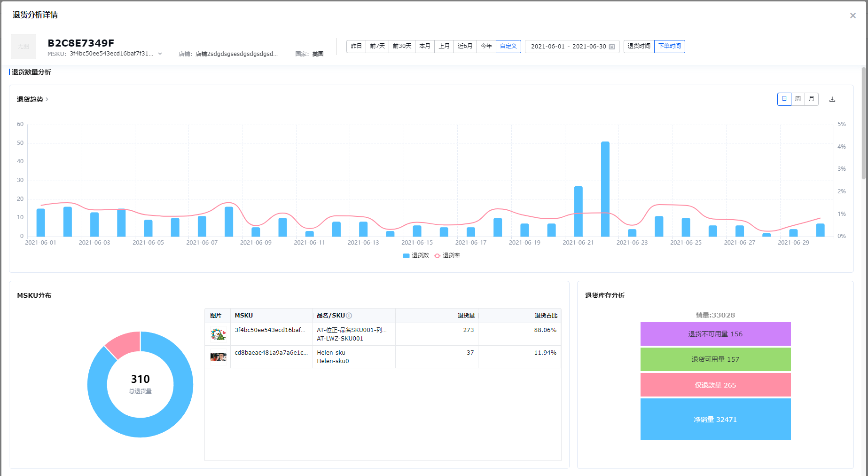868x476 pixels.
Task: Click the 37 return quantity cell
Action: (470, 353)
